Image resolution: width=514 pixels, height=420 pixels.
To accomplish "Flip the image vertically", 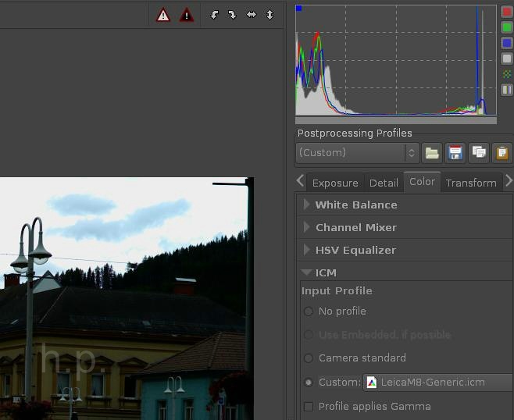I will pyautogui.click(x=269, y=15).
